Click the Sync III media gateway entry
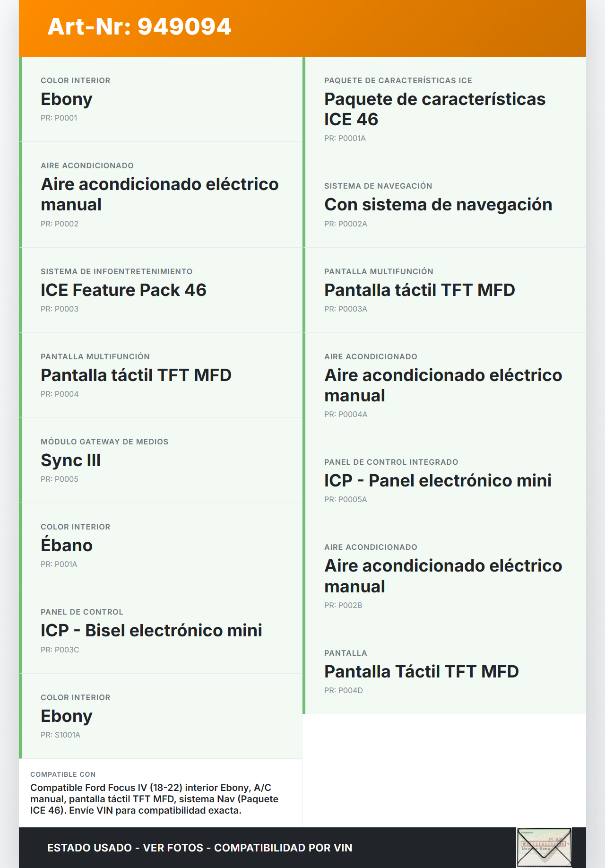Screen dimensions: 605x868 pos(161,460)
